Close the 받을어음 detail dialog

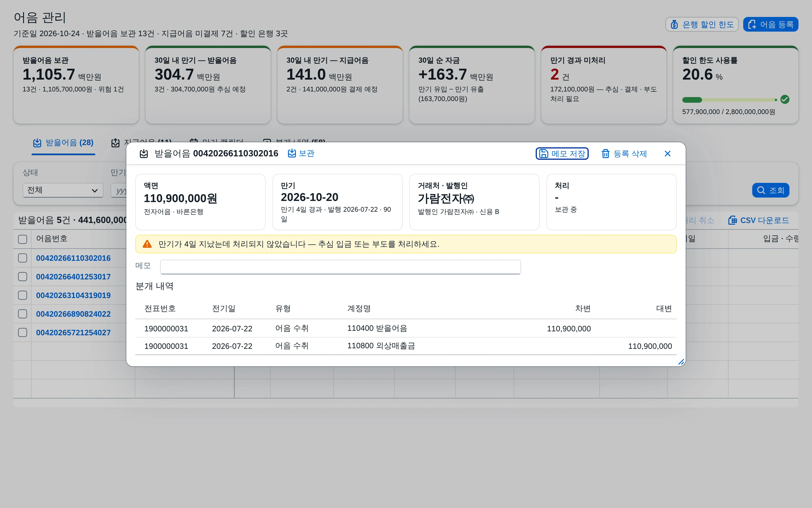tap(667, 154)
